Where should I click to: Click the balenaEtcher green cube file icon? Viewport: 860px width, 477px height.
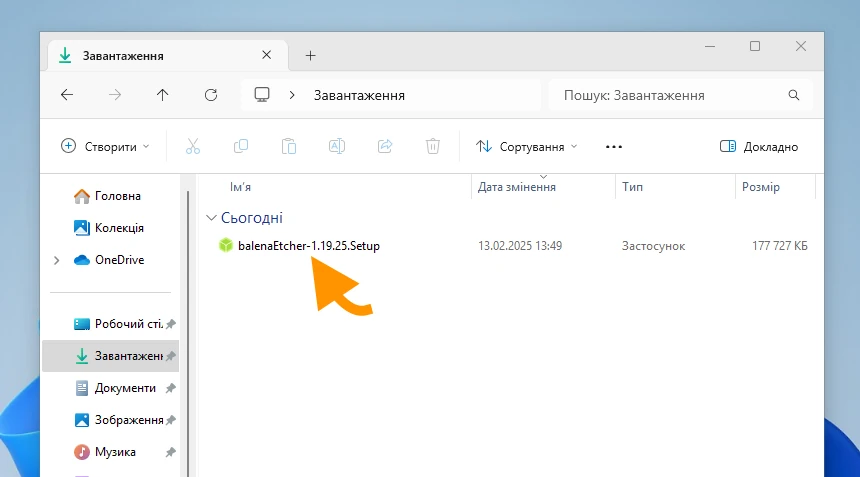pos(226,245)
